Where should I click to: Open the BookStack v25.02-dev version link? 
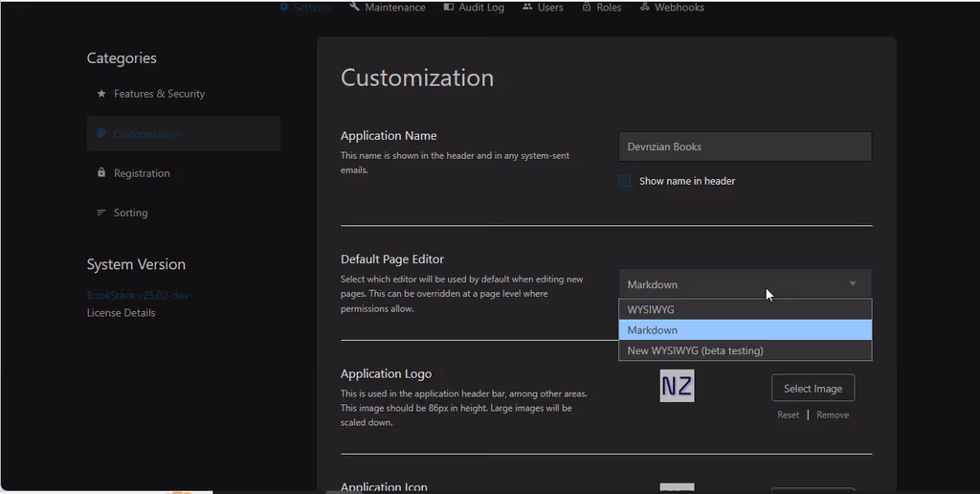(138, 295)
